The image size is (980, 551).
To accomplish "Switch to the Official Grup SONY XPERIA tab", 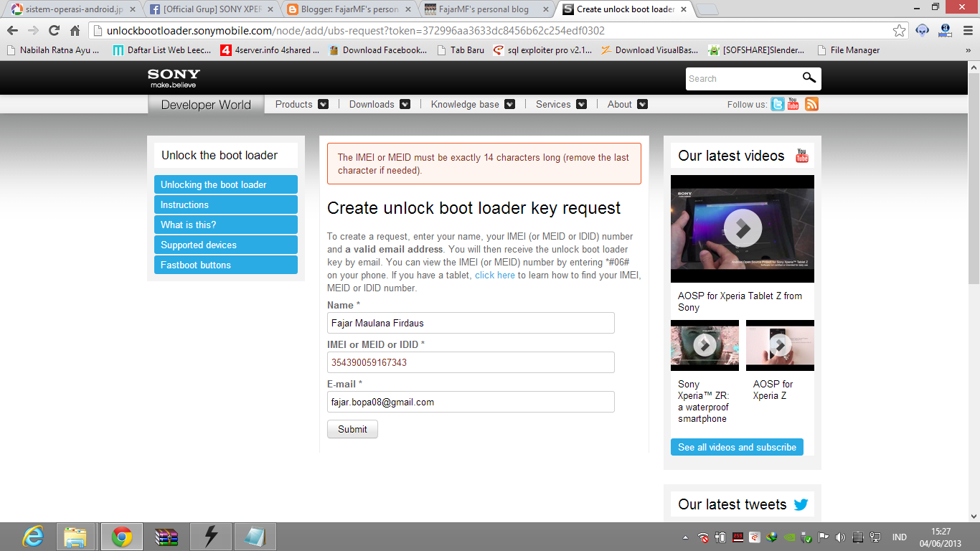I will (x=212, y=9).
